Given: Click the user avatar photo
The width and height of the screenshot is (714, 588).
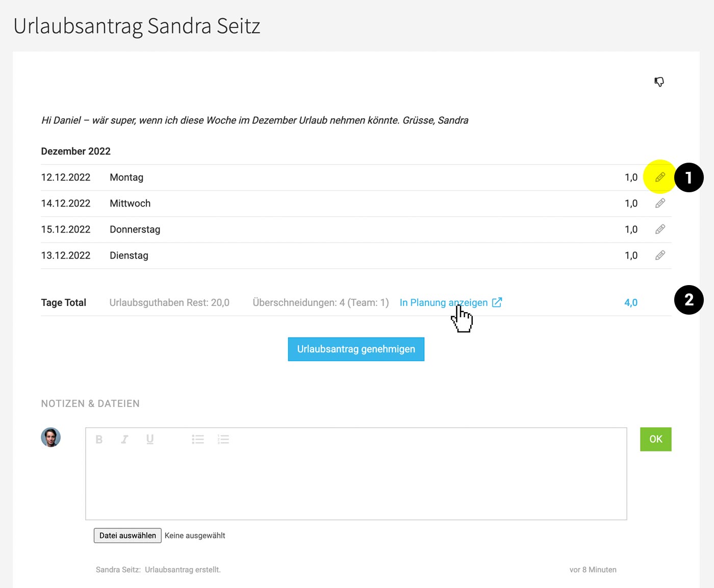Looking at the screenshot, I should pos(51,438).
